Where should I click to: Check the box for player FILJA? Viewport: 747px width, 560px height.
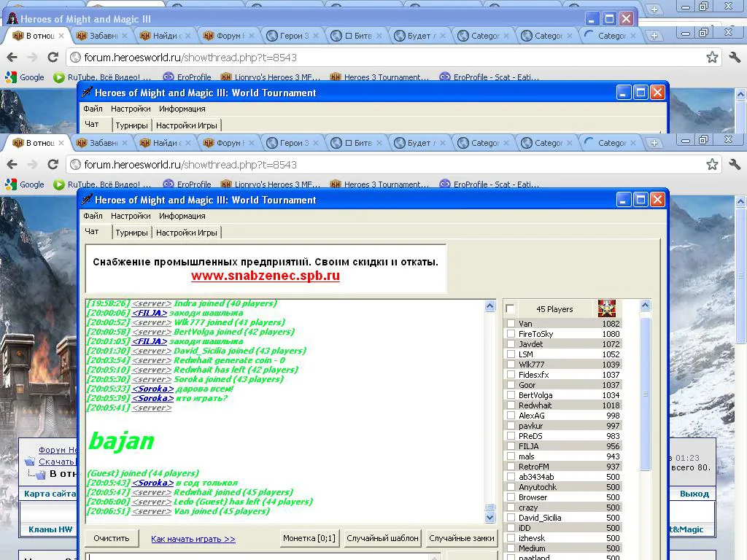pos(511,446)
